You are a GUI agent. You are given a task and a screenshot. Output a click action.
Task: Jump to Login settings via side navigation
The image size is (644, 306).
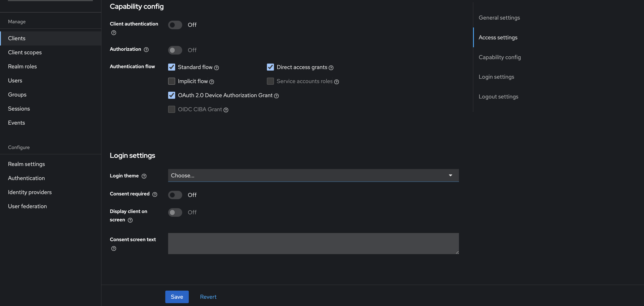click(496, 77)
